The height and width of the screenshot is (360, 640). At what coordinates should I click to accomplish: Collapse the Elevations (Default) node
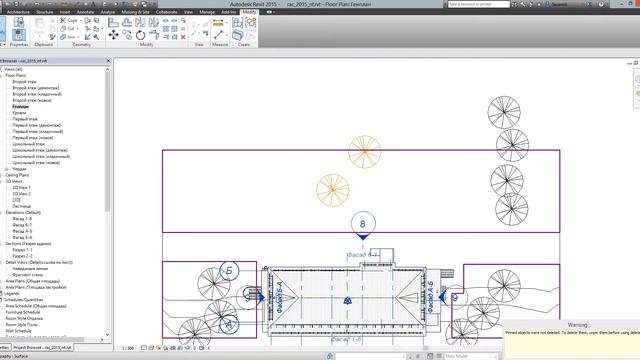tap(1, 213)
